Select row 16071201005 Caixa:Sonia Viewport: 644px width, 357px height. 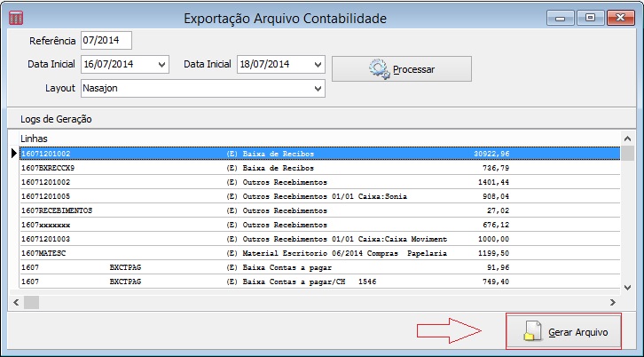[319, 196]
